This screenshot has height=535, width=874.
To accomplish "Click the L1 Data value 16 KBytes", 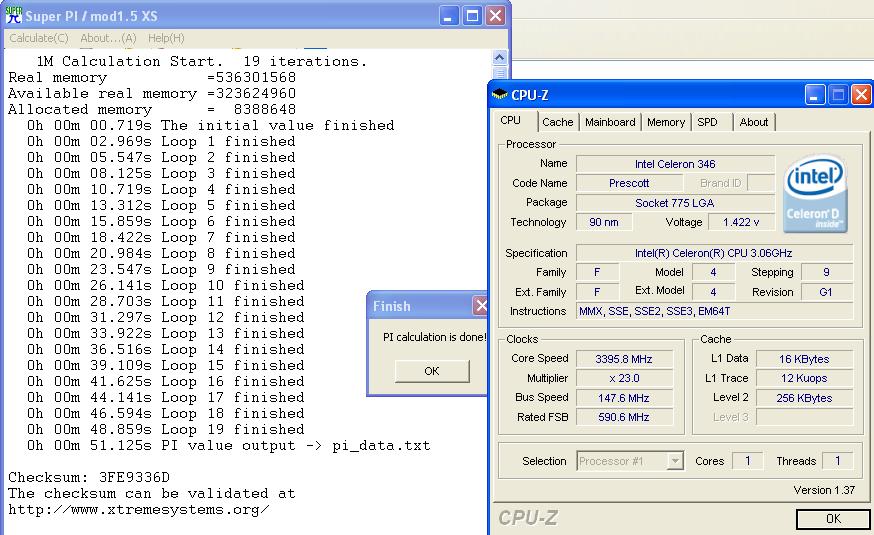I will 804,359.
